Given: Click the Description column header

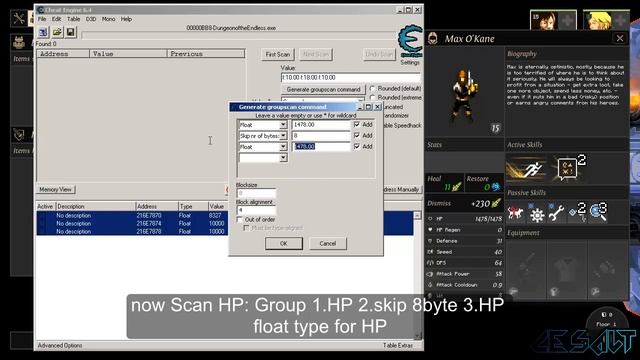Looking at the screenshot, I should tap(96, 207).
